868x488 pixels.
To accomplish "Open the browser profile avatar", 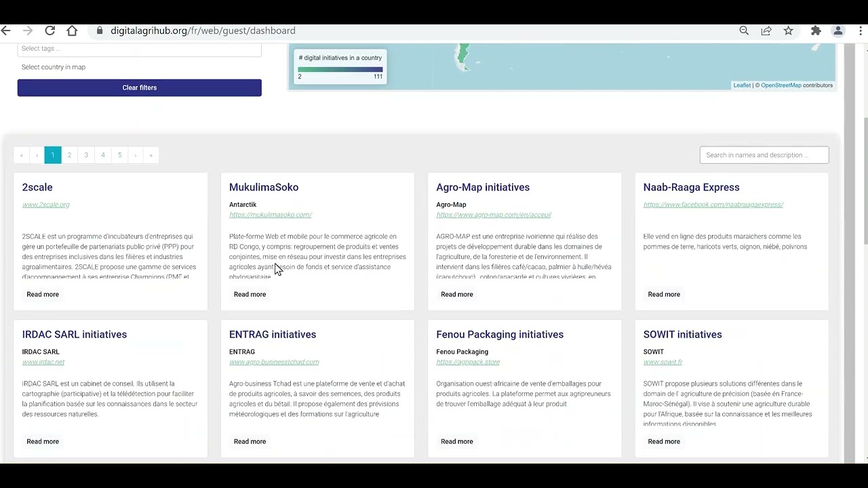I will point(838,30).
